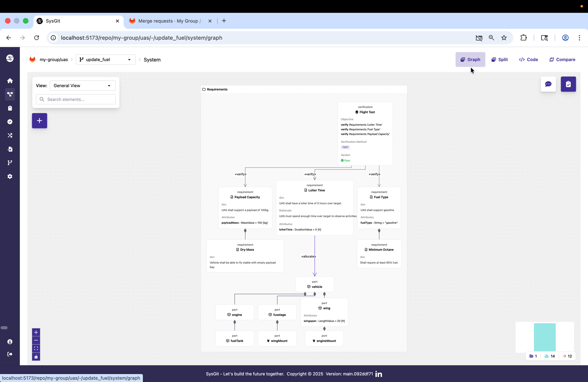This screenshot has height=382, width=588.
Task: Open Settings via the gear icon
Action: pos(10,176)
